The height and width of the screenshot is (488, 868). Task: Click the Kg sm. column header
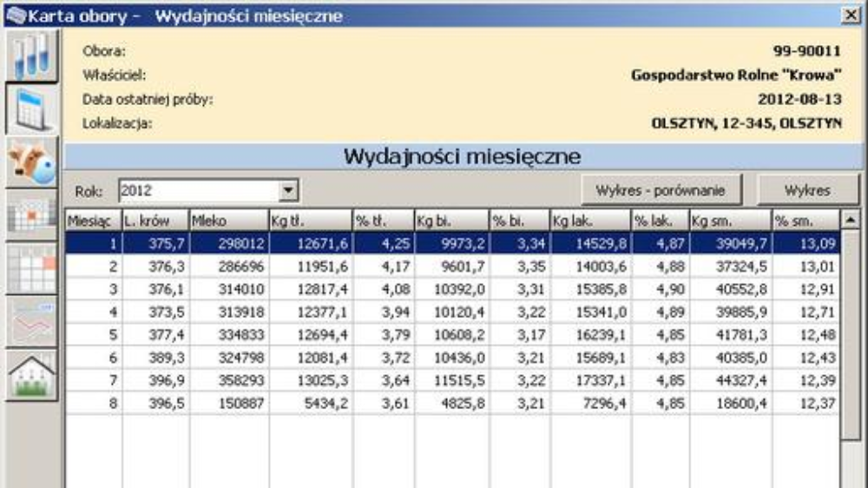click(730, 221)
